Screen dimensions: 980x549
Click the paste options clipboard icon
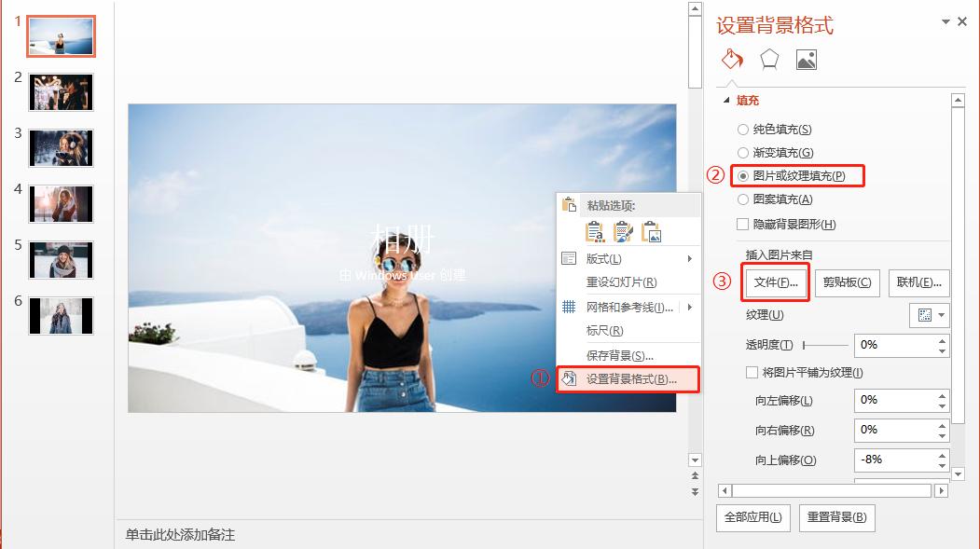[570, 205]
